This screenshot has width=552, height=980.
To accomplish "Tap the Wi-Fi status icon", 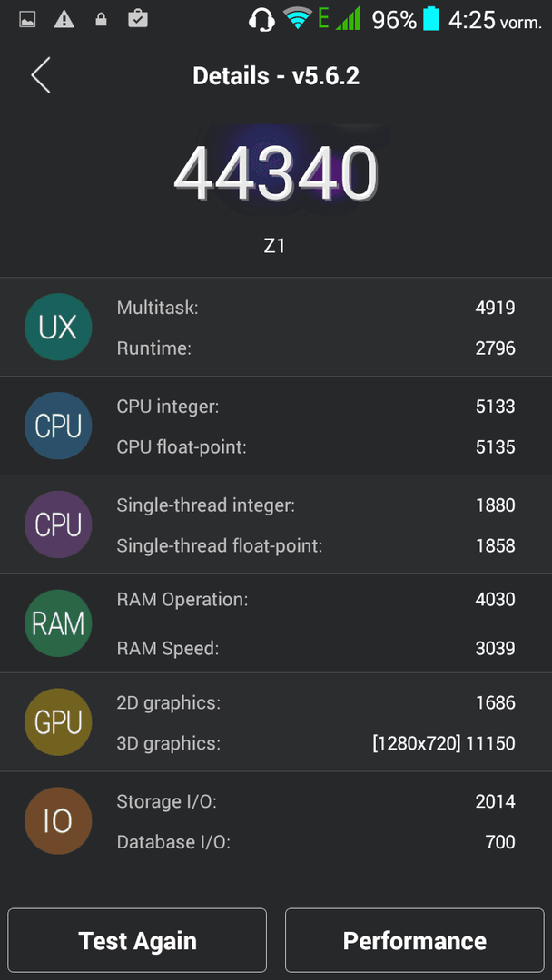I will point(298,19).
